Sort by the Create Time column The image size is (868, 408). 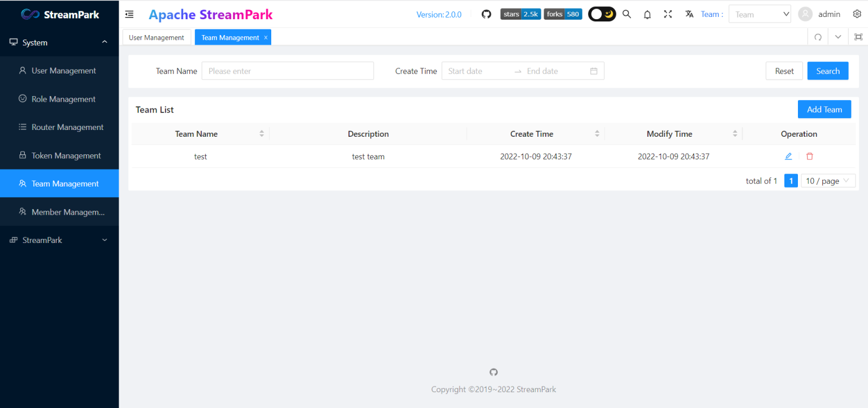(597, 134)
